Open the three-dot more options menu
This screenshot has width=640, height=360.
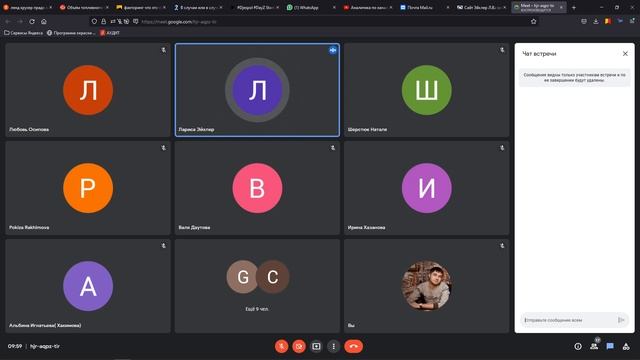click(333, 346)
